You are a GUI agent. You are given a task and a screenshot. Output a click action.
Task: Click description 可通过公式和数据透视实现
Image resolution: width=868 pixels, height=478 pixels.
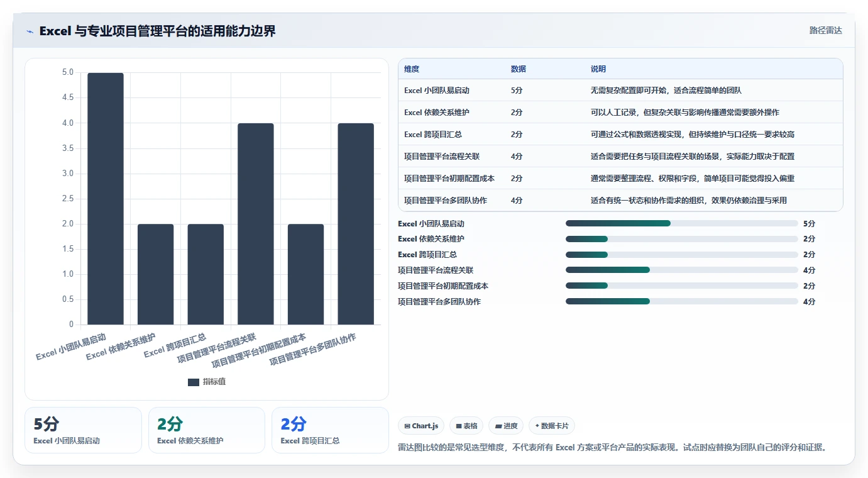[693, 135]
